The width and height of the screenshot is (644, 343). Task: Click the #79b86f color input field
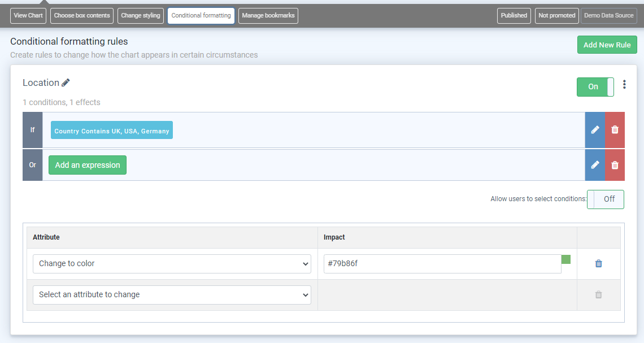coord(442,264)
